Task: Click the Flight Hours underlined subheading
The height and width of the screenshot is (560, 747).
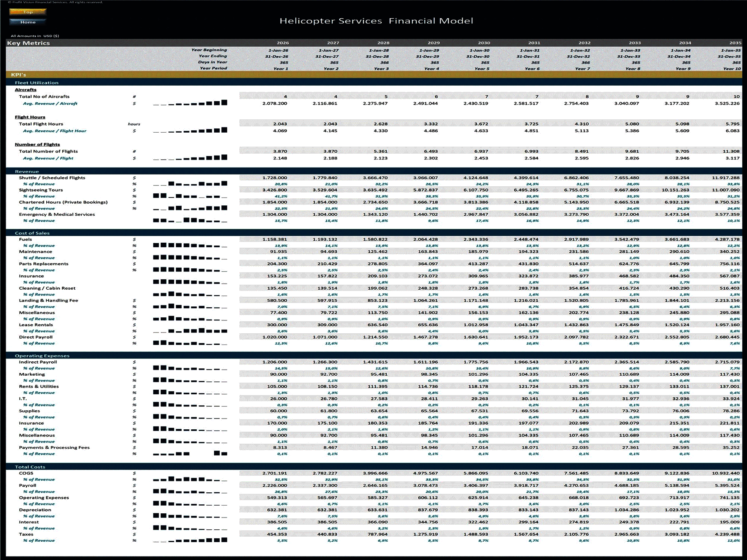Action: tap(30, 117)
